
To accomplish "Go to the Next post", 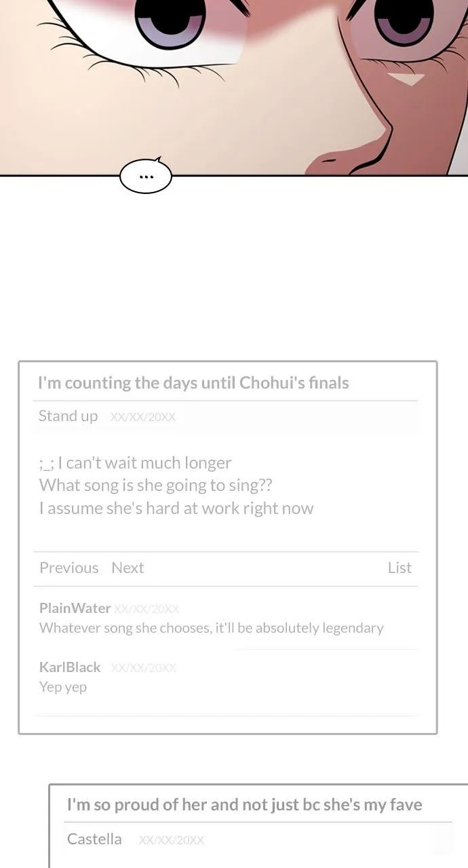I will (x=128, y=568).
